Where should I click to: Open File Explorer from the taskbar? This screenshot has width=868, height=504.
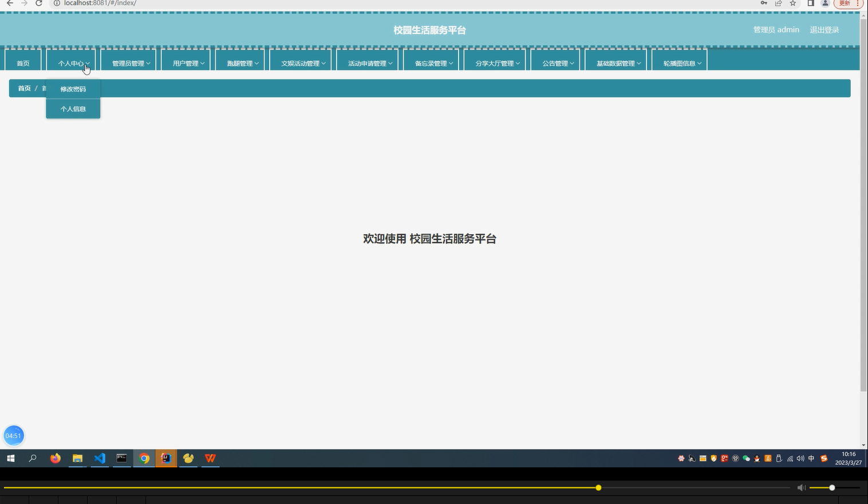coord(77,458)
